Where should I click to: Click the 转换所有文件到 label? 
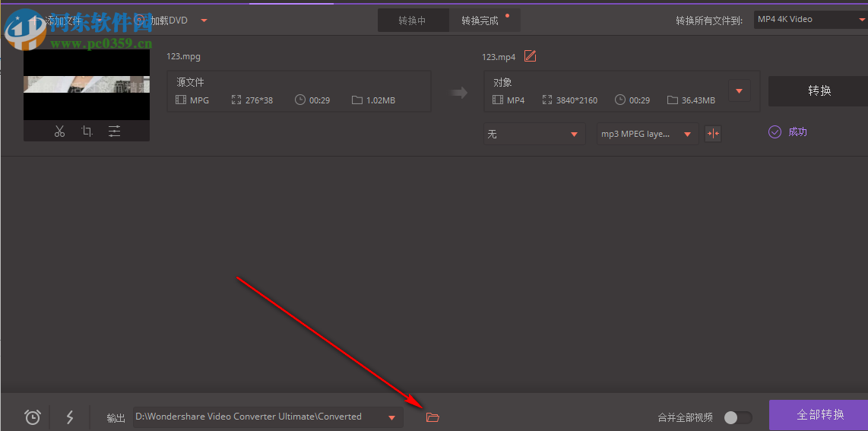[x=709, y=21]
